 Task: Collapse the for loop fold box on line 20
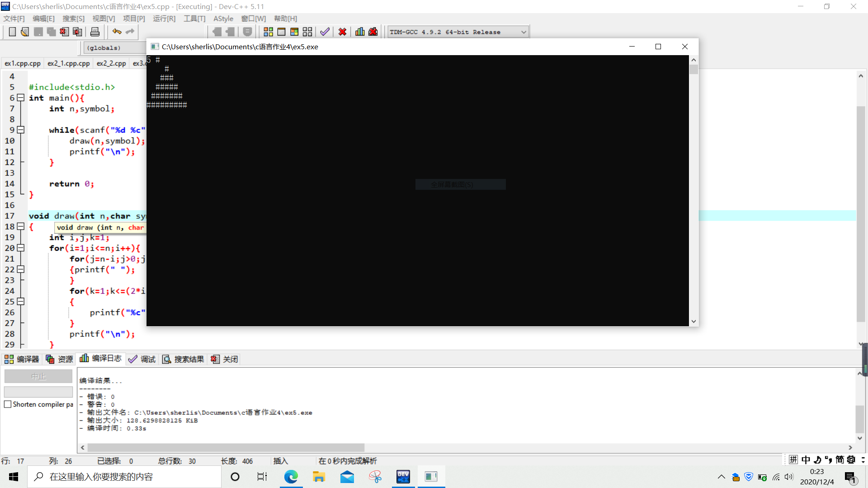click(x=20, y=248)
